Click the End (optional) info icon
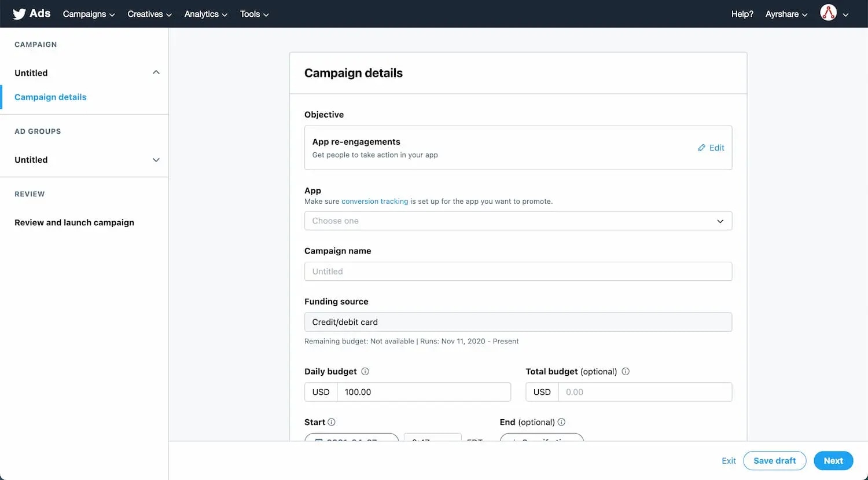The height and width of the screenshot is (480, 868). point(561,422)
